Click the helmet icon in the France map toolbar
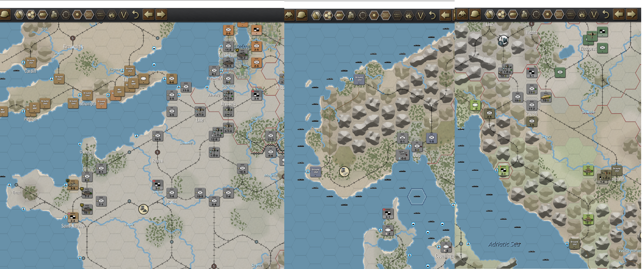 click(x=5, y=14)
